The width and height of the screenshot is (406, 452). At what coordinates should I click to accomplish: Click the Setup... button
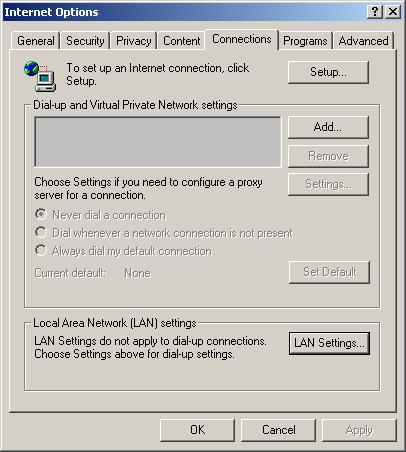328,72
